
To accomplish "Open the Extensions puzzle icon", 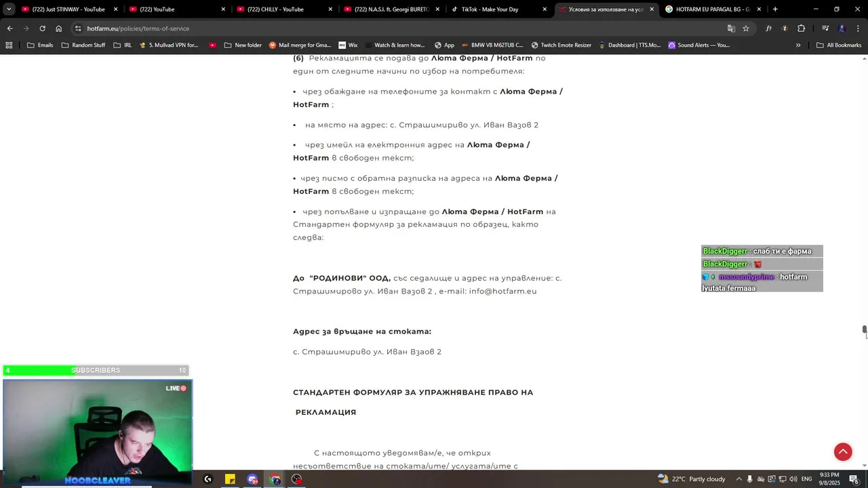I will point(801,28).
